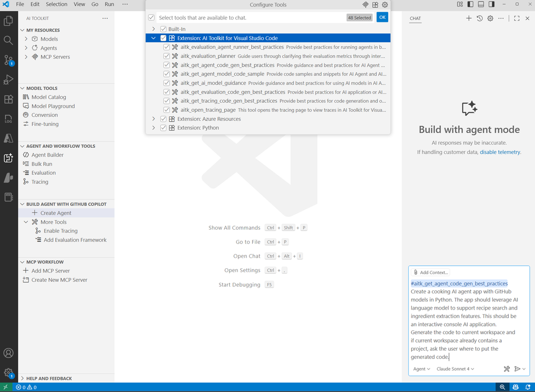Customize layout icon in title bar

click(460, 4)
